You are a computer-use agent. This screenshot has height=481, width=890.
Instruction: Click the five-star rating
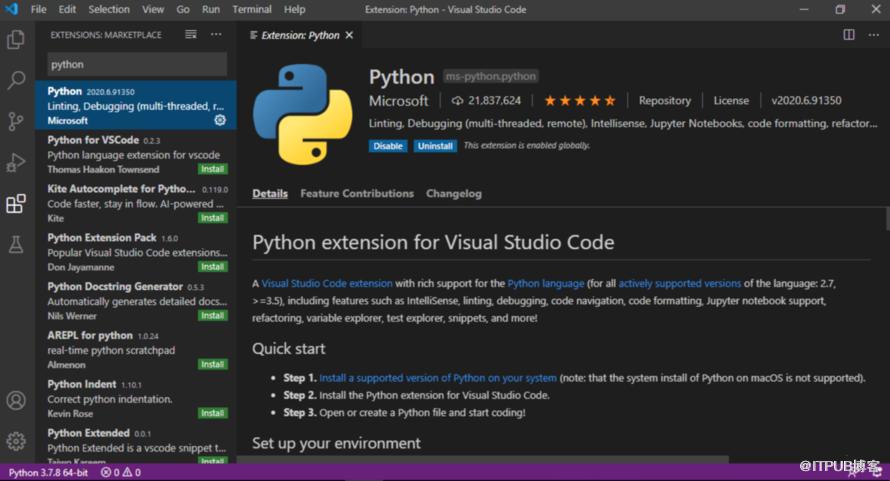(580, 101)
